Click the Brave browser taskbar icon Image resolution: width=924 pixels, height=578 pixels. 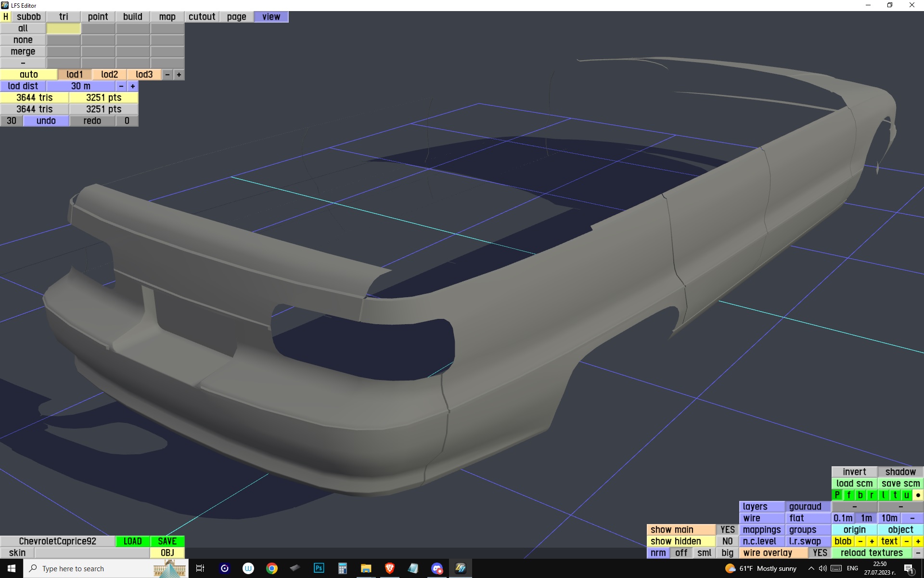(x=390, y=568)
